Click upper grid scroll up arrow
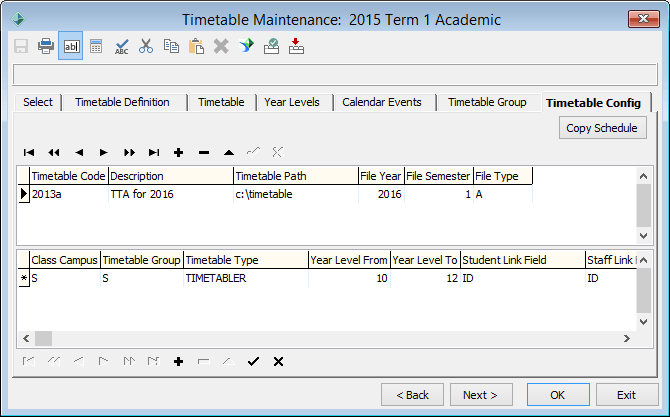670x417 pixels. (x=644, y=176)
